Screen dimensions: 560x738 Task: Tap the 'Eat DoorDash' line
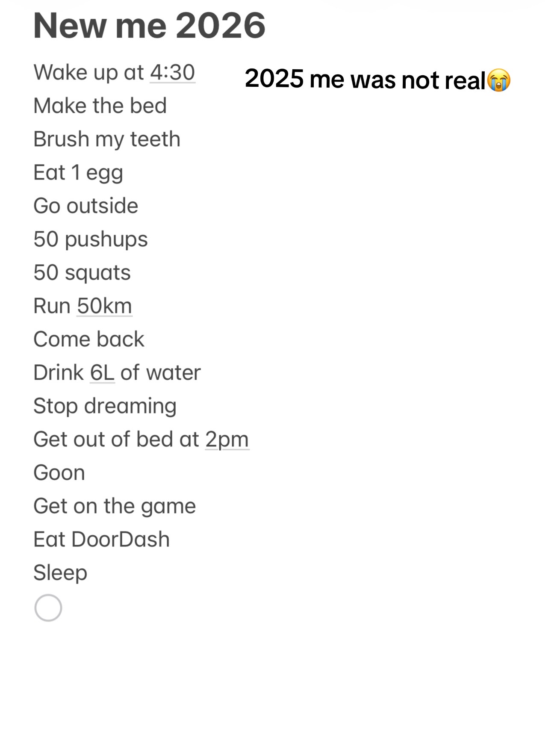pos(102,540)
